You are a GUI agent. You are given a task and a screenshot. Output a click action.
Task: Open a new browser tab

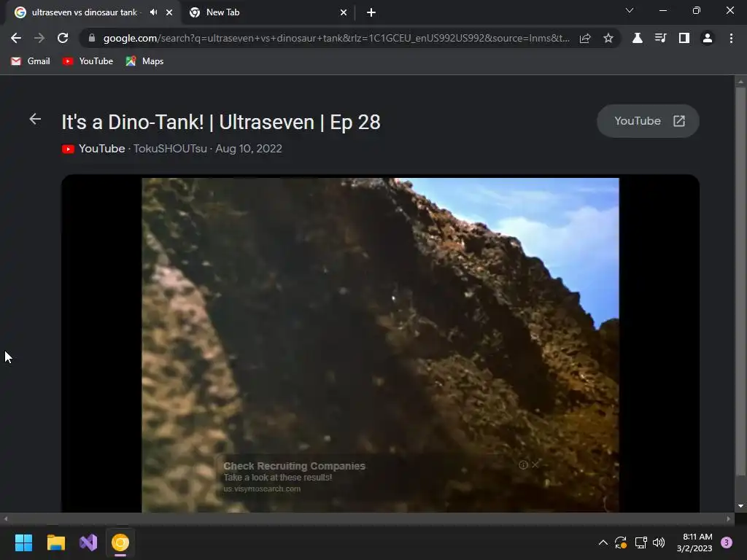coord(371,12)
